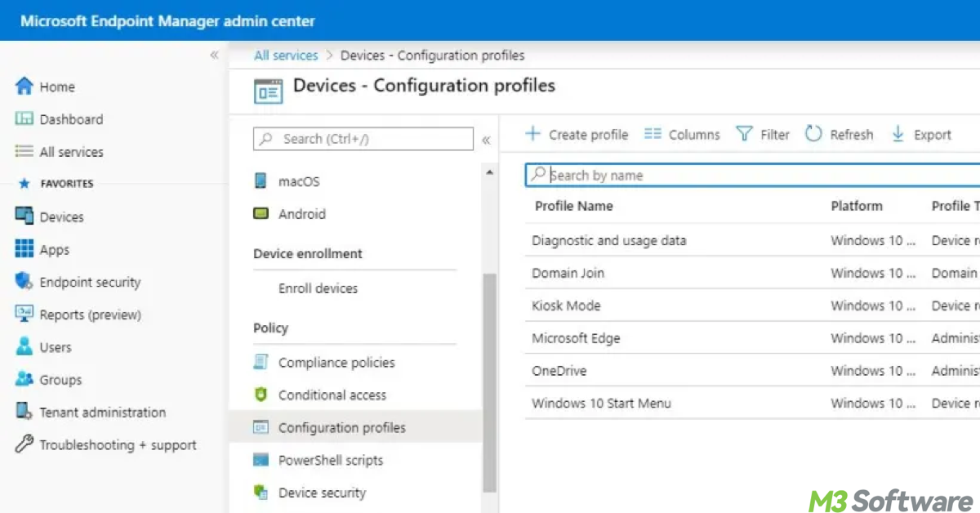Open Enroll devices under Device enrollment
The width and height of the screenshot is (980, 513).
[x=318, y=288]
